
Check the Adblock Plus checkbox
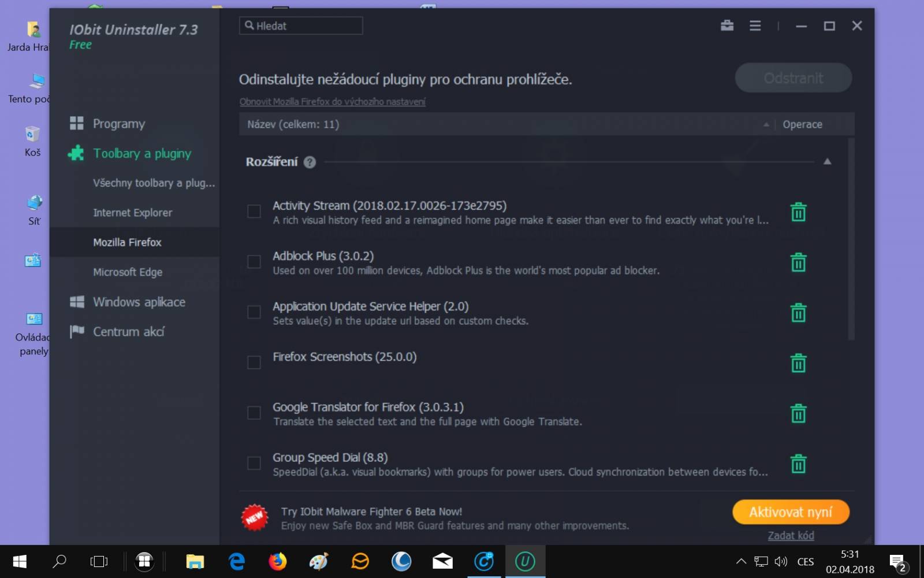click(254, 262)
